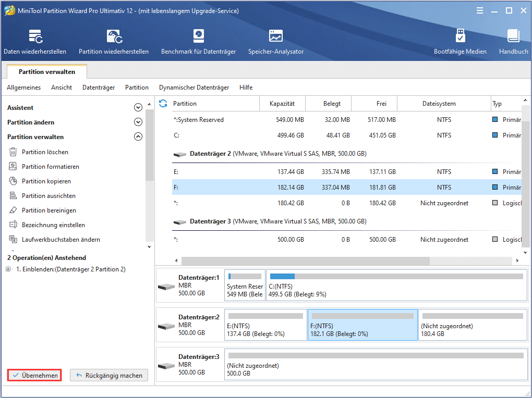Open the Dynamischer Datenträger menu

(194, 88)
